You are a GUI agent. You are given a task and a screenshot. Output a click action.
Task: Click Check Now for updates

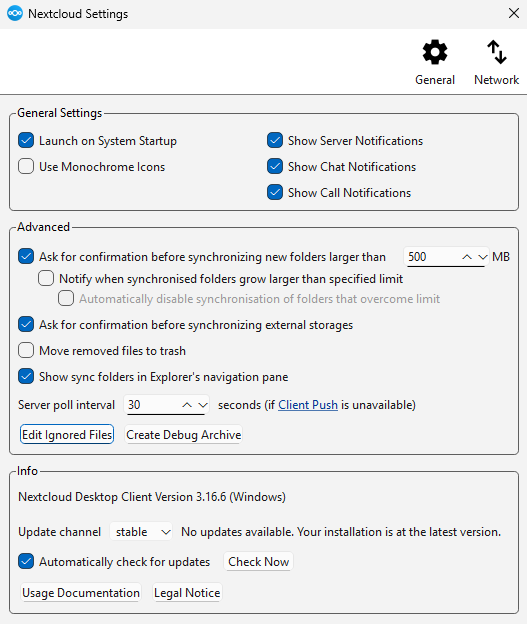[258, 562]
